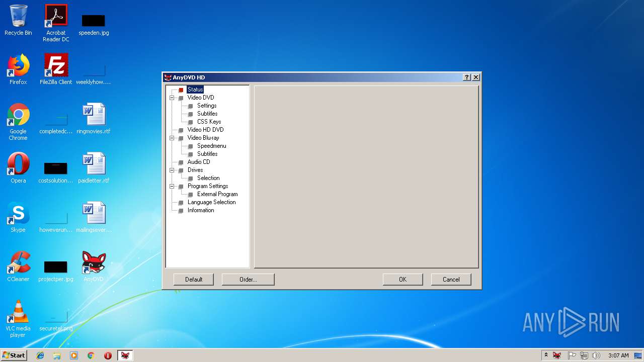
Task: Click the AnyDVD taskbar button
Action: click(x=125, y=355)
